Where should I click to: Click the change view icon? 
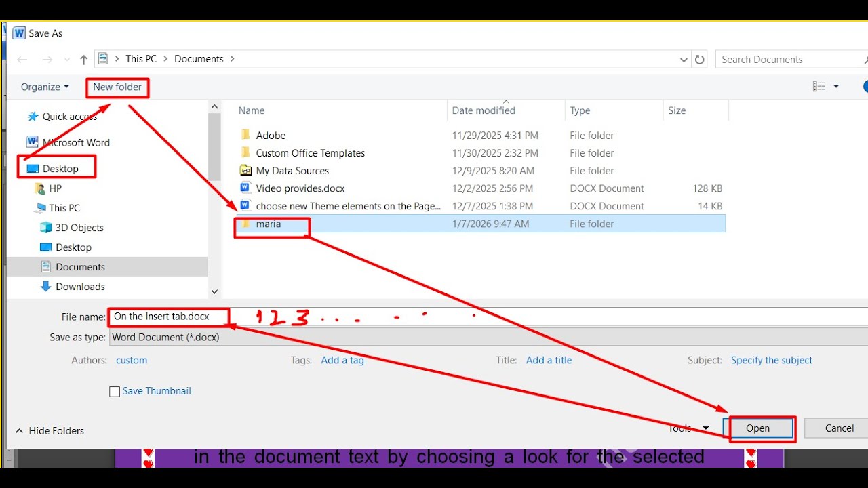click(819, 87)
